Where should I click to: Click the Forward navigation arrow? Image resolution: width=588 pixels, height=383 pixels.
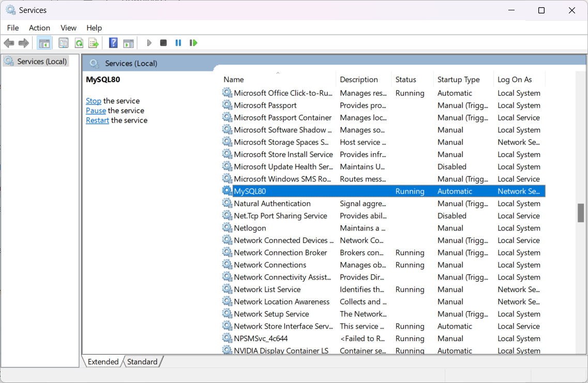pos(23,42)
